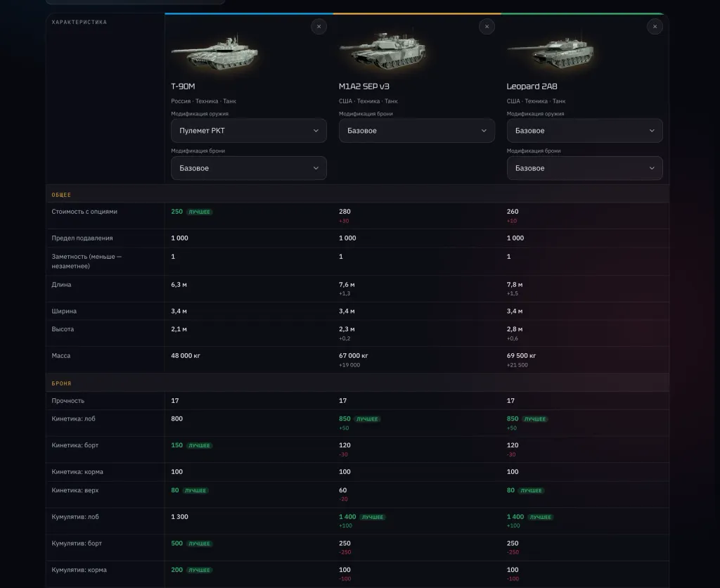Open Leopard 2A8 armor modification dropdown
The image size is (720, 588).
coord(584,168)
